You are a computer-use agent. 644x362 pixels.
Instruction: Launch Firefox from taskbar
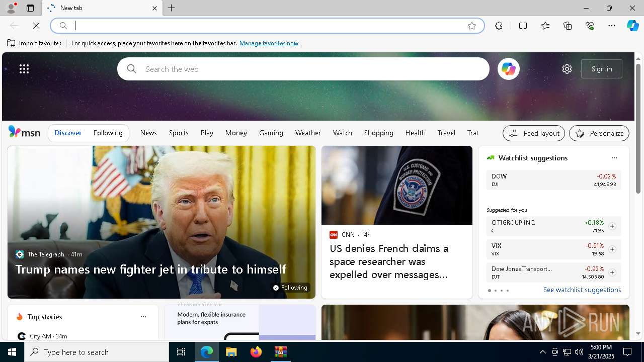tap(256, 352)
